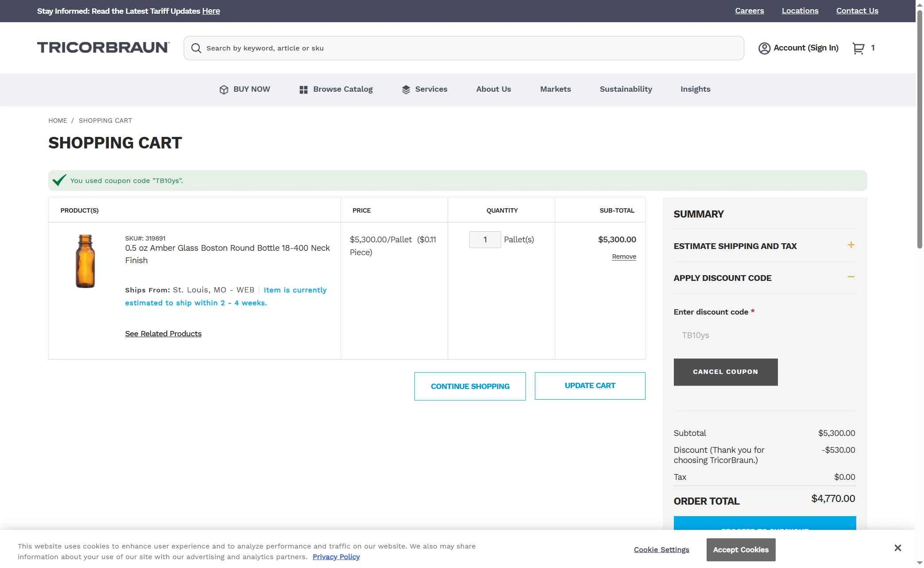Click Accept Cookies button
The image size is (924, 568).
click(740, 550)
